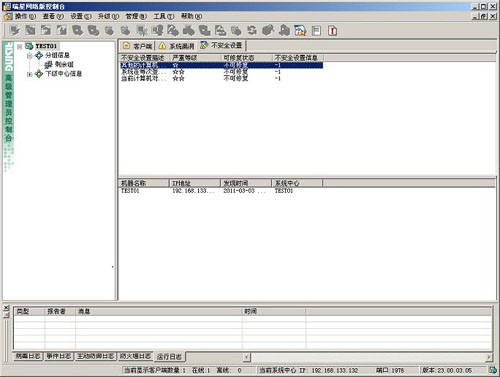Click the 类型 log column header
500x377 pixels.
pos(29,311)
